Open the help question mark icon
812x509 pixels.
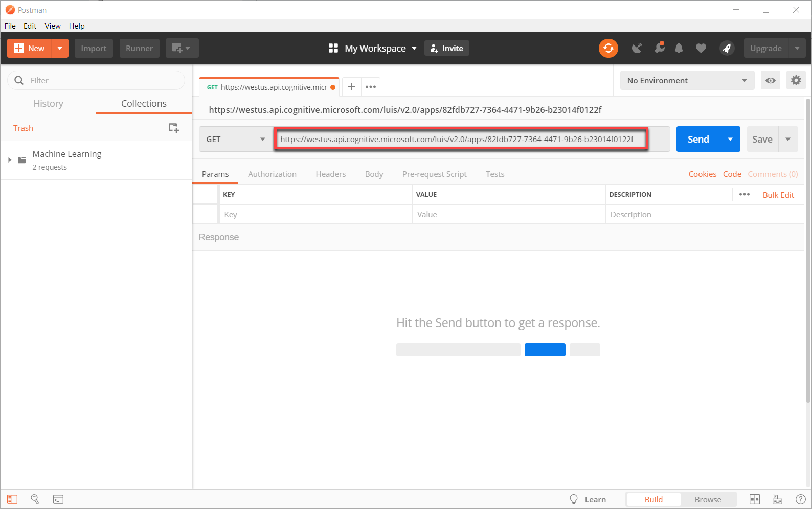point(801,499)
